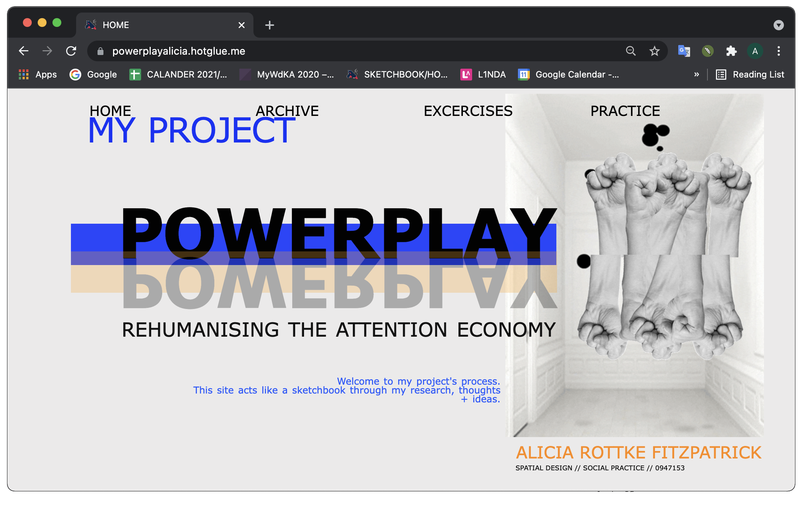
Task: Click the browser back arrow
Action: click(x=24, y=51)
